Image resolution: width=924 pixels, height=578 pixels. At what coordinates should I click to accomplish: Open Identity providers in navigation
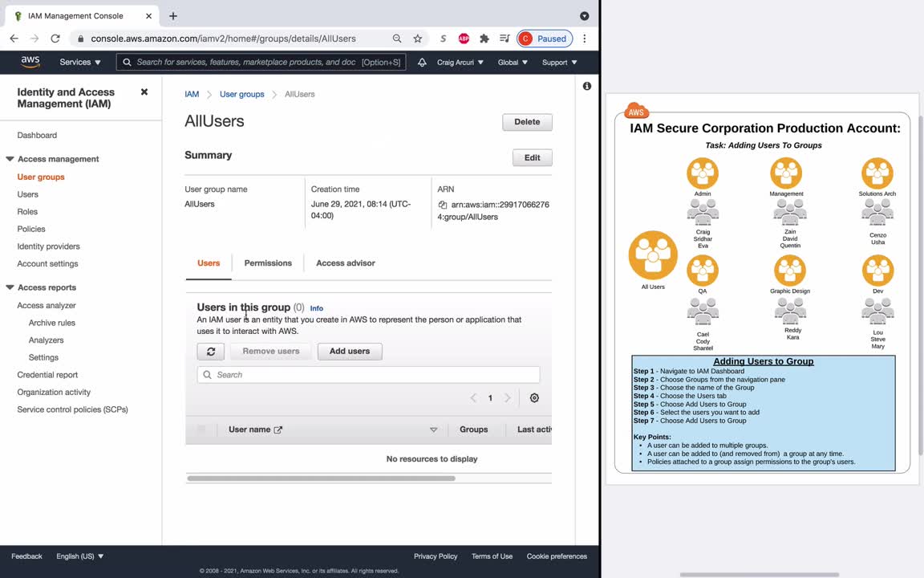(x=48, y=246)
